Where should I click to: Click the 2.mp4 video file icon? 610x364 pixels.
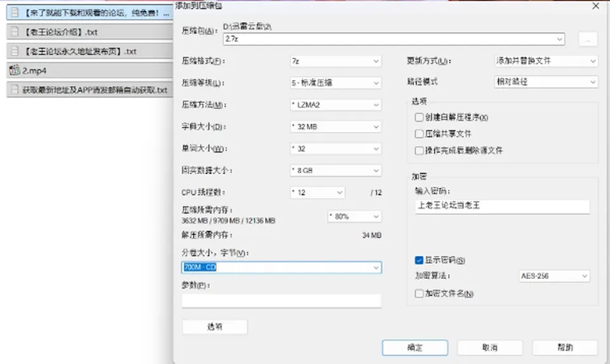point(15,71)
